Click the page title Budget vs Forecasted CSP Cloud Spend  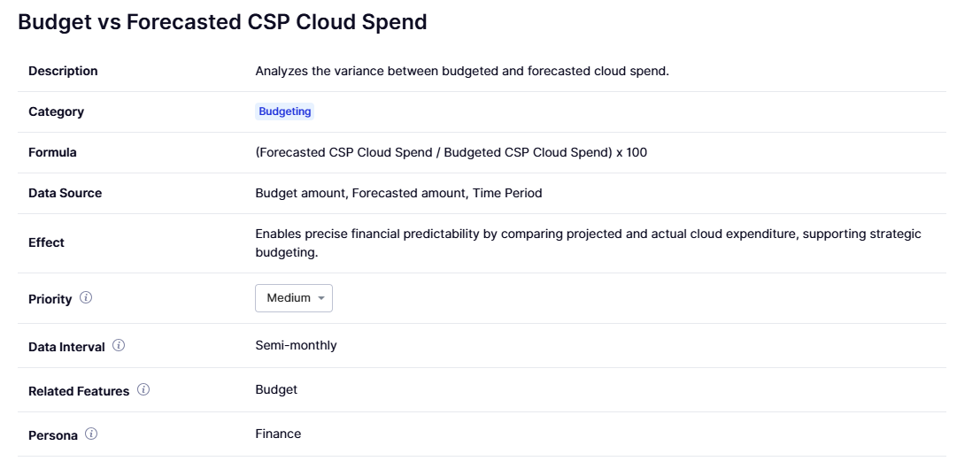pyautogui.click(x=222, y=23)
